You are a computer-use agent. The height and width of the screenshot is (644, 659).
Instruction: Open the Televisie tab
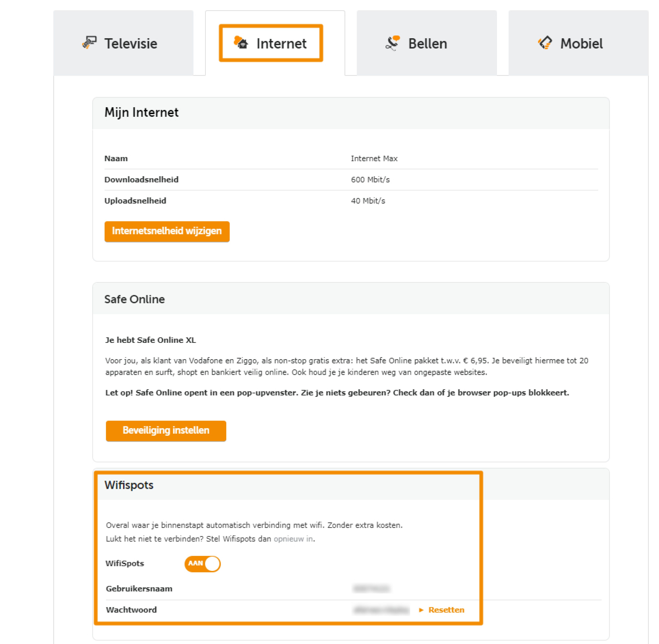click(x=131, y=44)
